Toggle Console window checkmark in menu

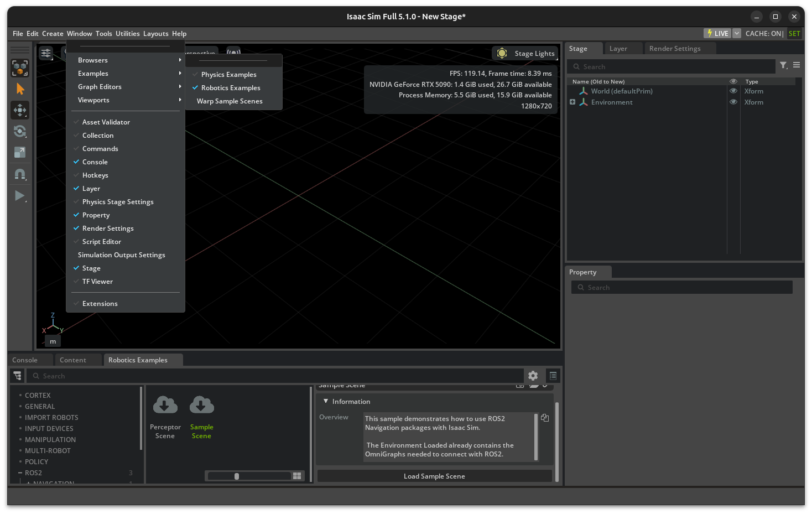[95, 162]
